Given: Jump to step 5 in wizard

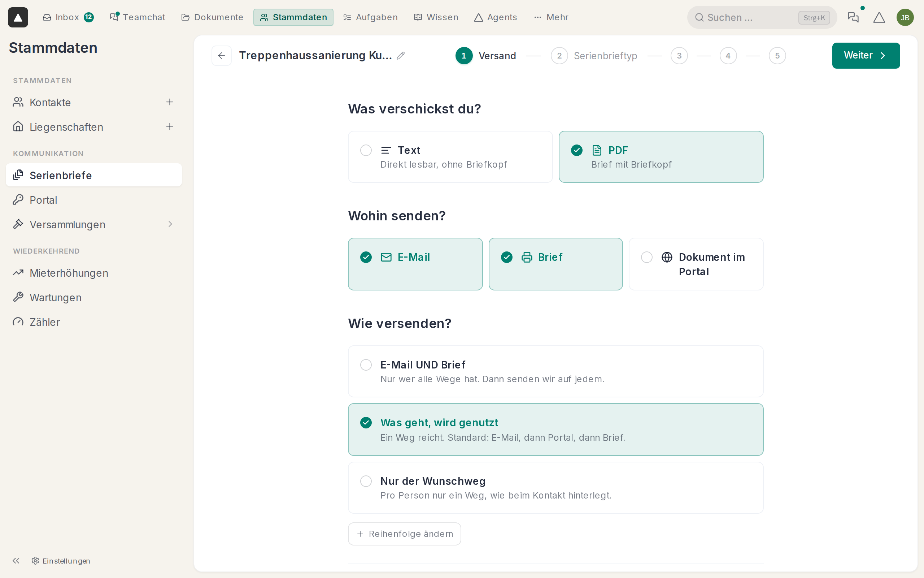Looking at the screenshot, I should point(777,56).
